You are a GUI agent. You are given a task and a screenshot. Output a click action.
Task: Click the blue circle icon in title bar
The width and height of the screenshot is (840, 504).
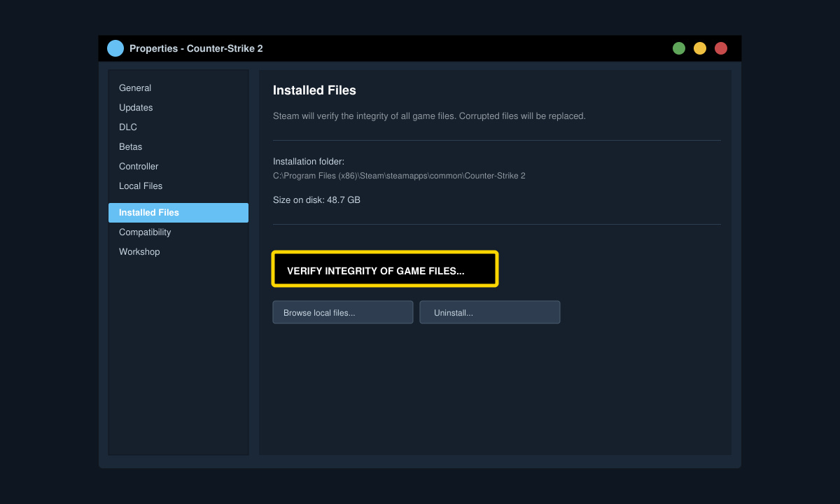(115, 48)
